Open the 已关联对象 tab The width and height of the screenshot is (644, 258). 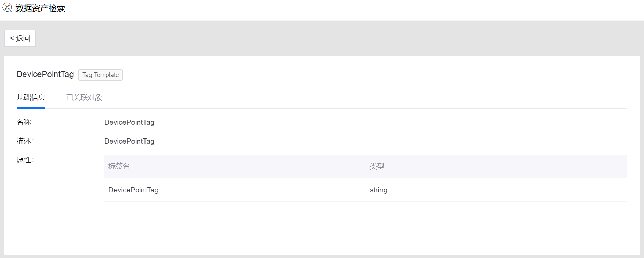click(x=84, y=98)
